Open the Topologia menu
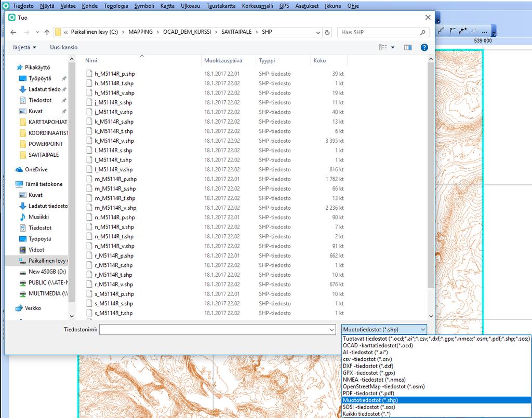The height and width of the screenshot is (418, 532). 116,6
